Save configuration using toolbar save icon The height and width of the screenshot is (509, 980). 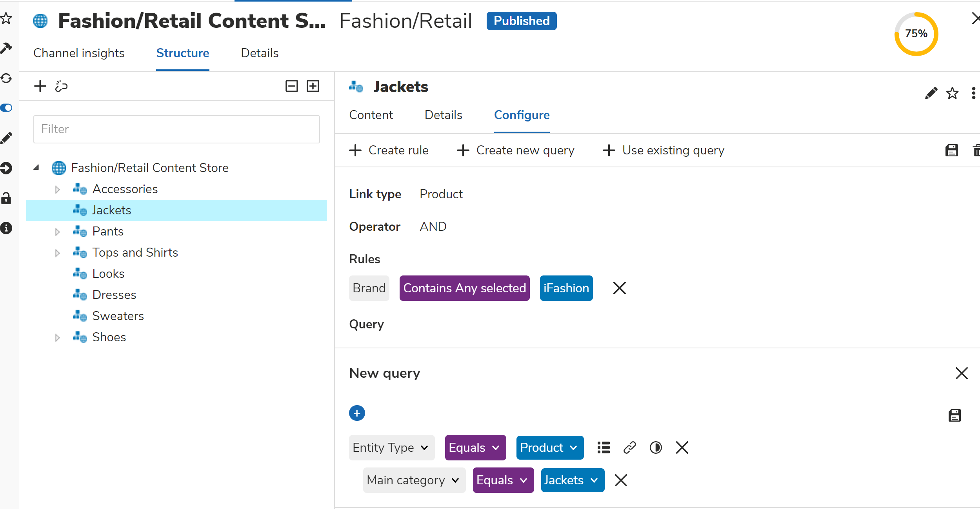[x=952, y=150]
